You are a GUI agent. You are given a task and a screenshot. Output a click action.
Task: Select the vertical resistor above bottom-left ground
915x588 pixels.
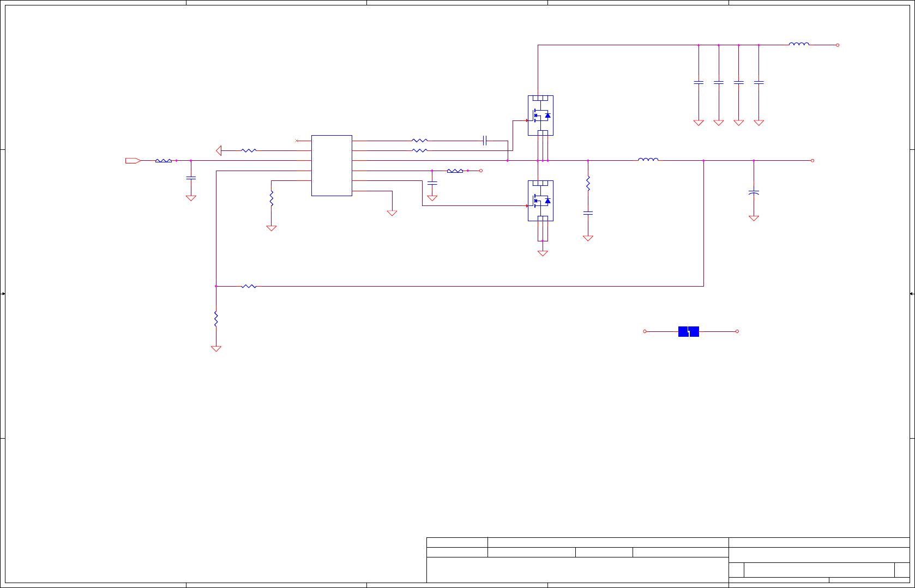point(216,319)
